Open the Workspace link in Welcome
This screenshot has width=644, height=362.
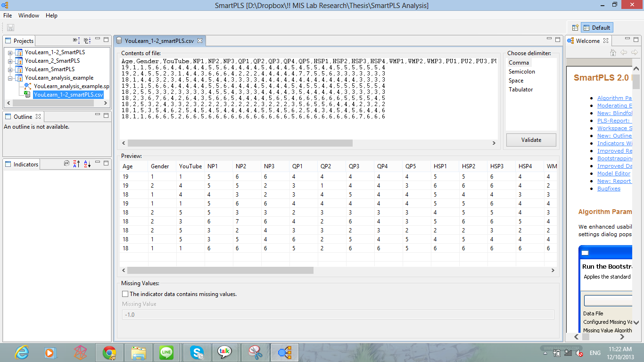click(x=615, y=128)
